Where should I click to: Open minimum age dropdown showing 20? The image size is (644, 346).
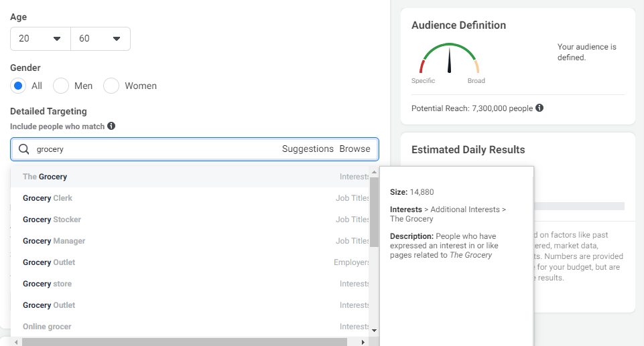pyautogui.click(x=40, y=39)
